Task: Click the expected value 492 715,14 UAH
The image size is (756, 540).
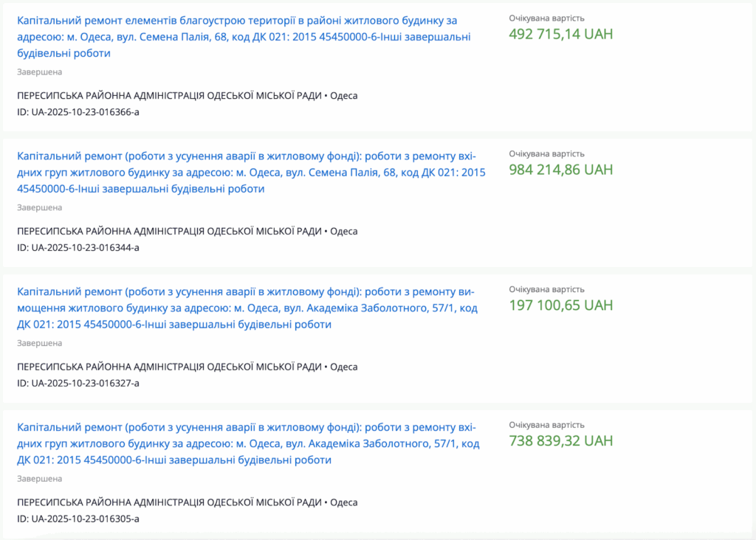Action: point(560,34)
